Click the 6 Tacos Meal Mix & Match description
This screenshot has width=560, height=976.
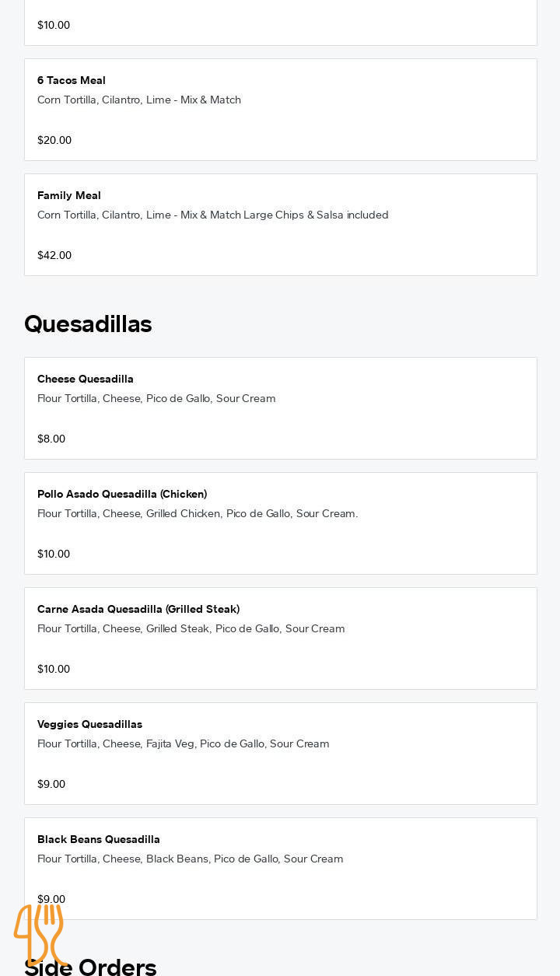pos(139,100)
